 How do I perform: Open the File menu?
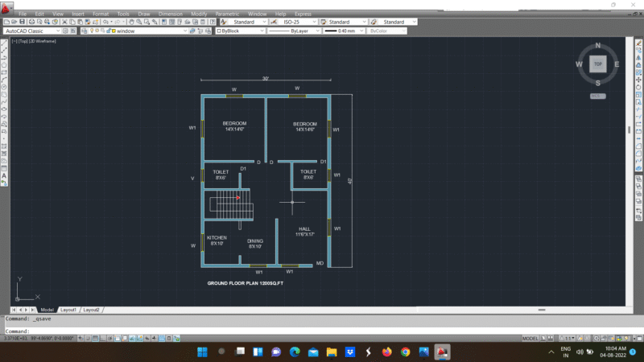(x=23, y=14)
